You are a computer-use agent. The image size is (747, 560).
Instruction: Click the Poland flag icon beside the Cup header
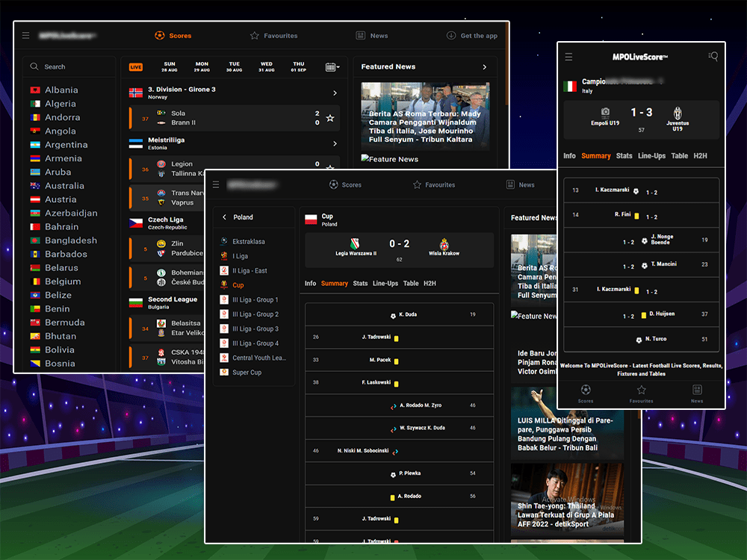tap(312, 220)
